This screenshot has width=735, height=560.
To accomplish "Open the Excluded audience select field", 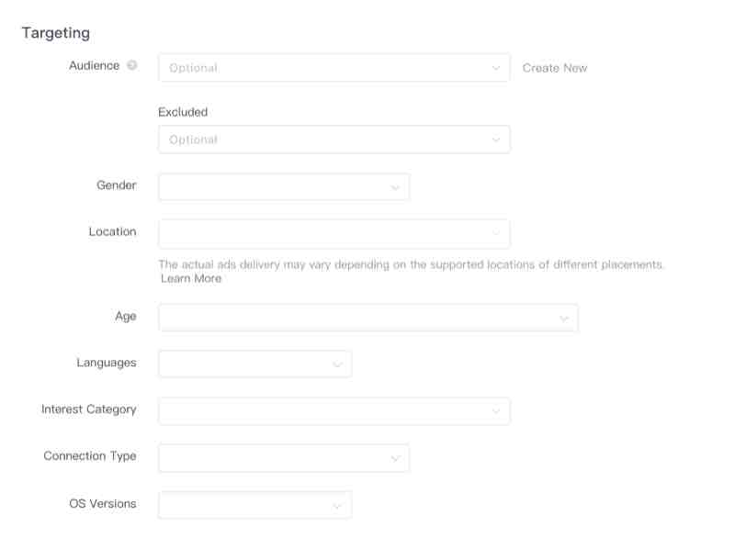I will click(x=322, y=140).
